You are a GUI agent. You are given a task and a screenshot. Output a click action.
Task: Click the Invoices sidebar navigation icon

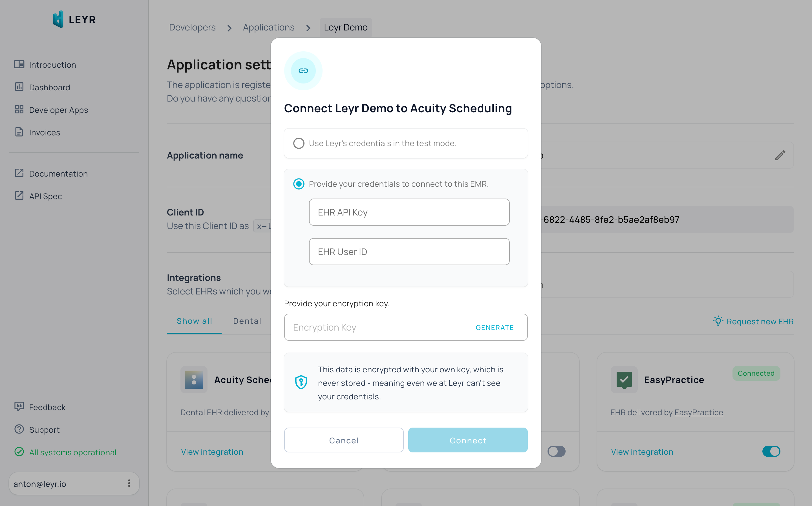19,131
